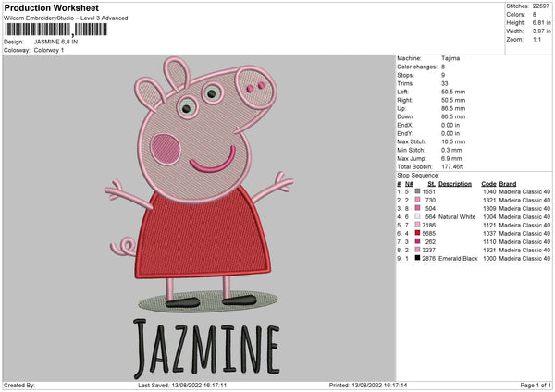Click the Zoom value "1:1"
555x392 pixels.
(x=536, y=39)
